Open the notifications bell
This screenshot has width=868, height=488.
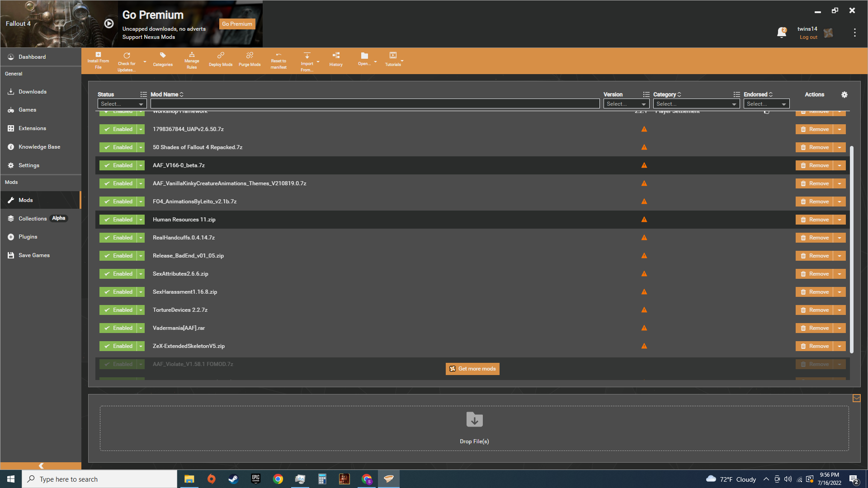tap(782, 33)
